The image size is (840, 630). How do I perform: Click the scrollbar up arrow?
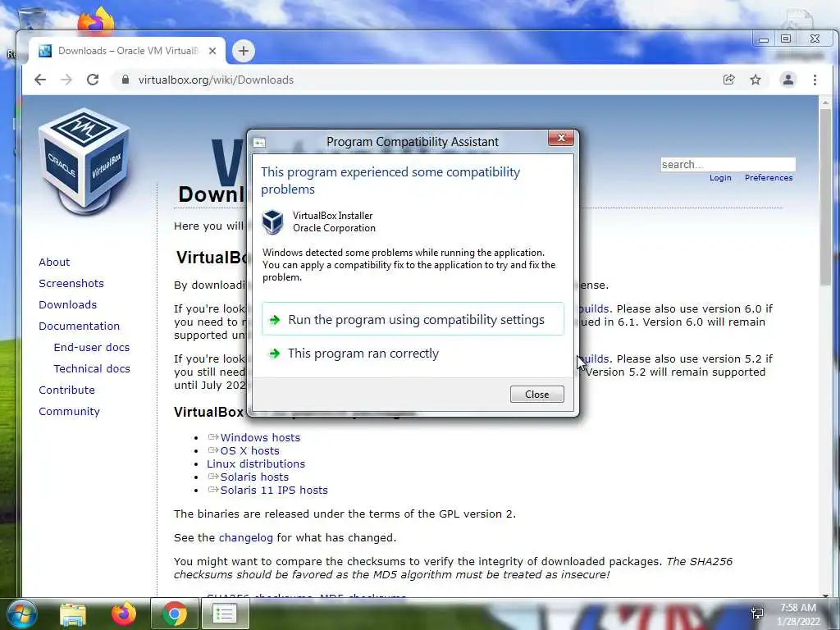[x=825, y=102]
